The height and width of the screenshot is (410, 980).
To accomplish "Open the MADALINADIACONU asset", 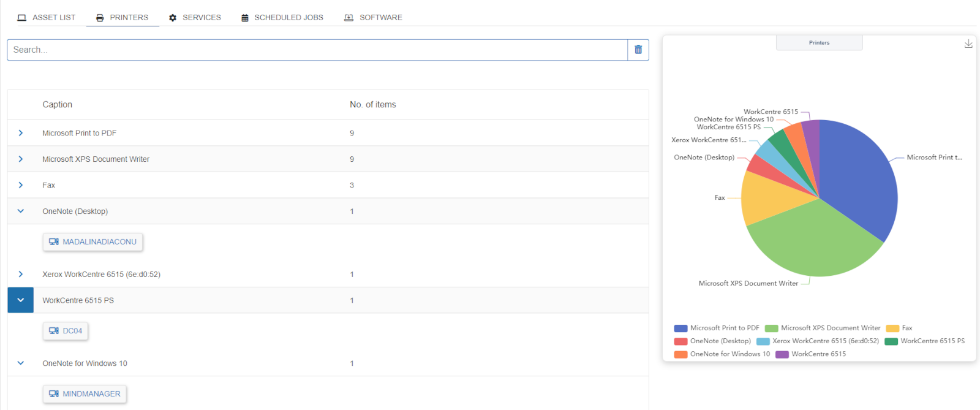I will 92,242.
